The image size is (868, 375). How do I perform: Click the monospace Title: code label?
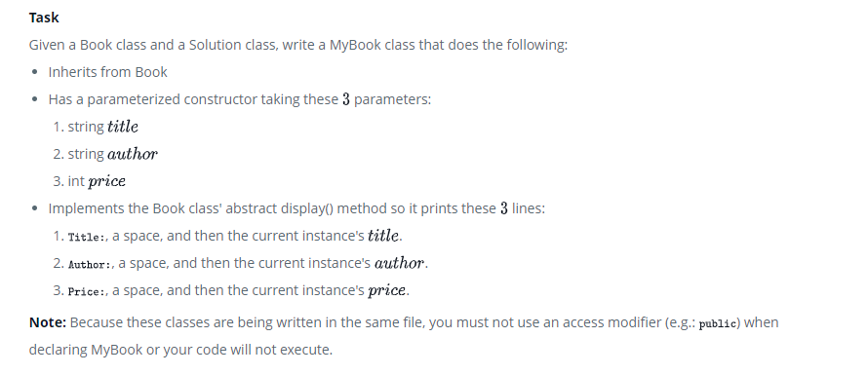pyautogui.click(x=87, y=238)
